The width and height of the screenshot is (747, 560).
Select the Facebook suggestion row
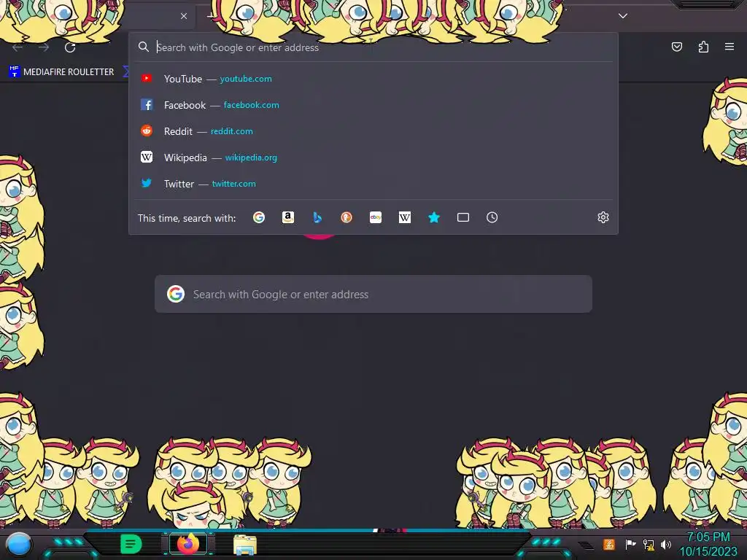tap(373, 105)
